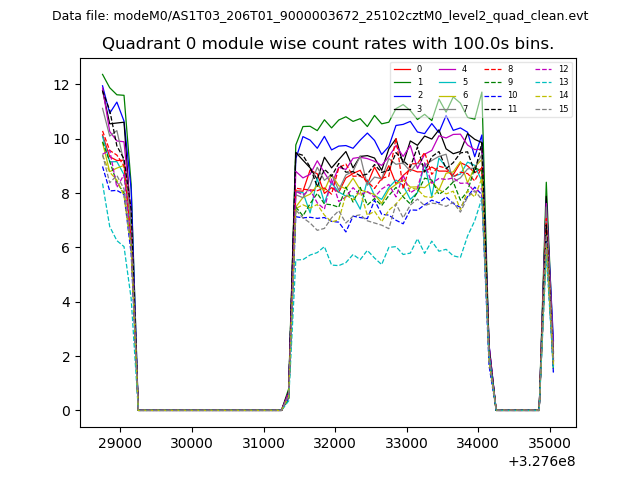Click legend label 15

coord(563,108)
